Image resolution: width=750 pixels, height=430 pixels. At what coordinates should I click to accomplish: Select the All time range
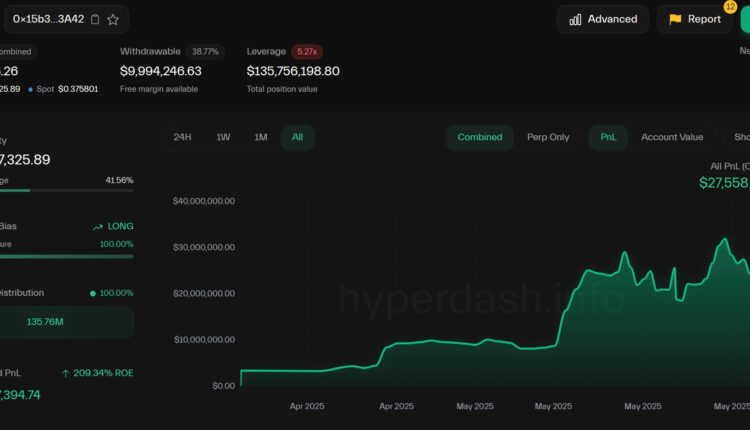click(x=297, y=137)
